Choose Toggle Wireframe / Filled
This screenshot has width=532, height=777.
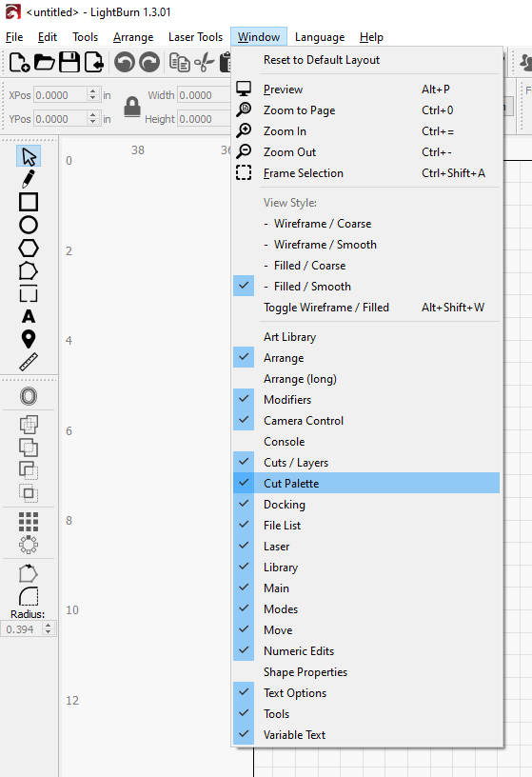366,308
